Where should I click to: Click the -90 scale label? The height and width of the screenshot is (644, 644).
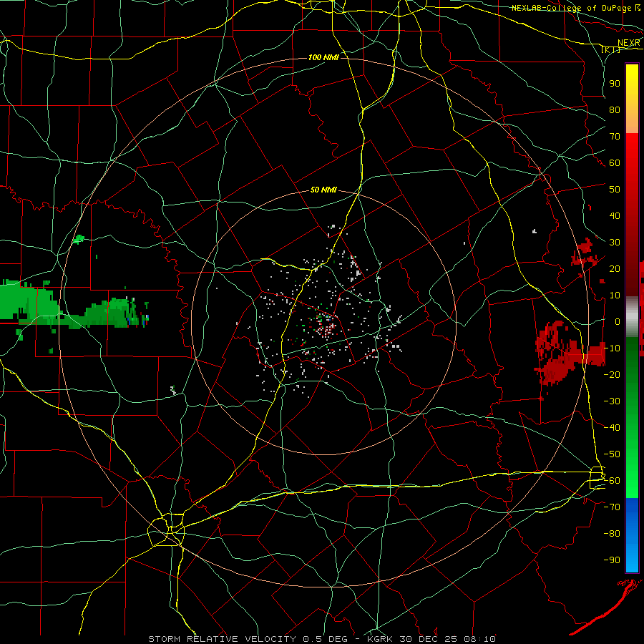[613, 560]
